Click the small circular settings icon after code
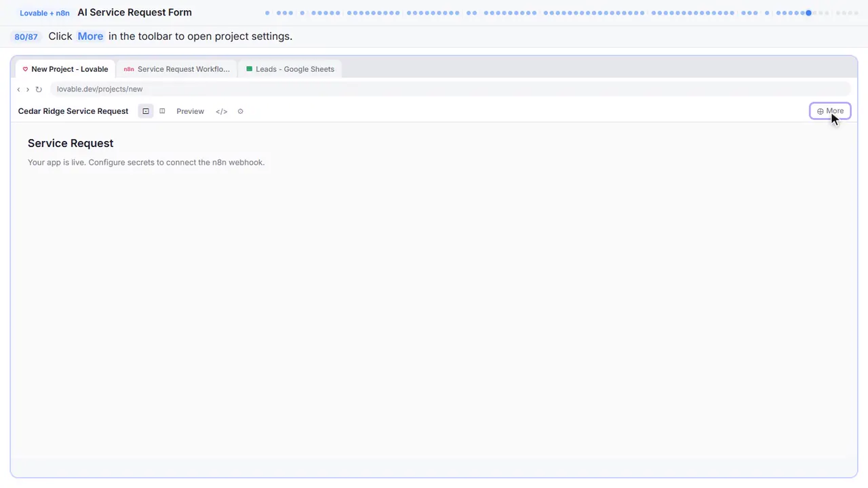This screenshot has width=868, height=488. pos(240,111)
